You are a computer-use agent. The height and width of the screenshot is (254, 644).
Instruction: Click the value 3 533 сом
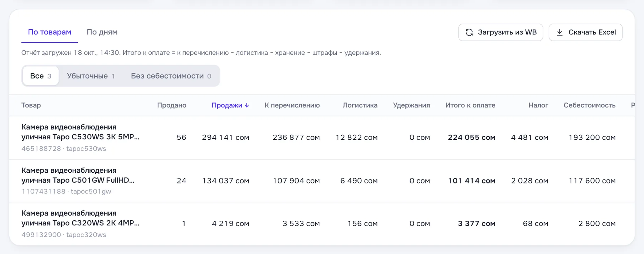coord(301,224)
